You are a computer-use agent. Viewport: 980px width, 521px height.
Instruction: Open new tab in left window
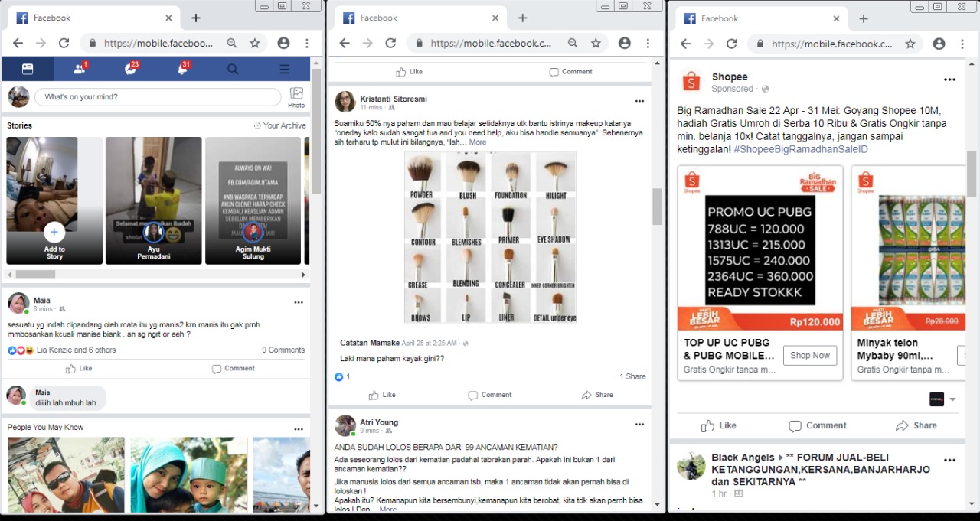pos(196,18)
